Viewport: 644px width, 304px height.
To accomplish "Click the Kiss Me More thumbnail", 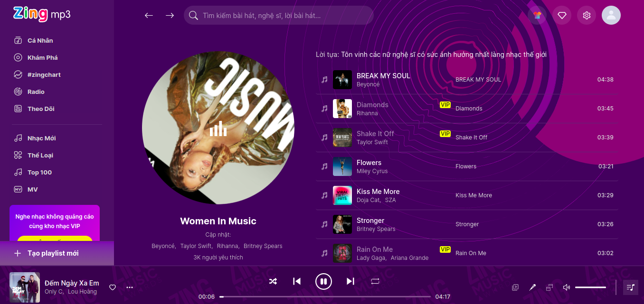I will click(342, 195).
